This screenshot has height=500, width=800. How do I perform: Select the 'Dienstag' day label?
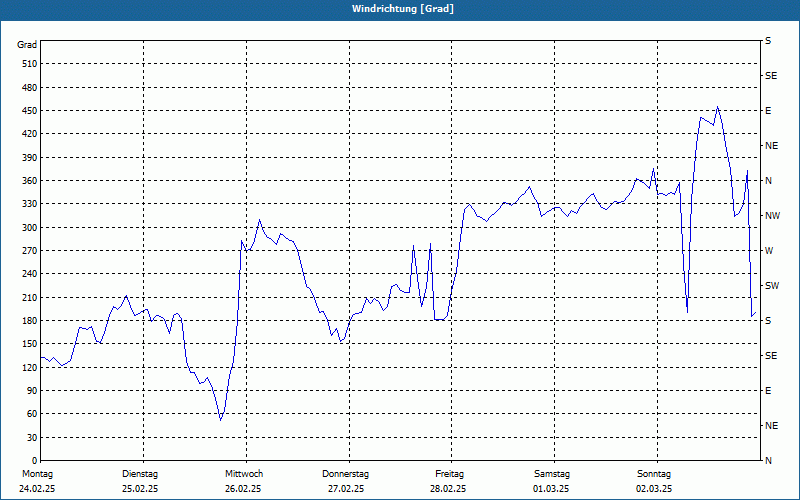tap(140, 474)
